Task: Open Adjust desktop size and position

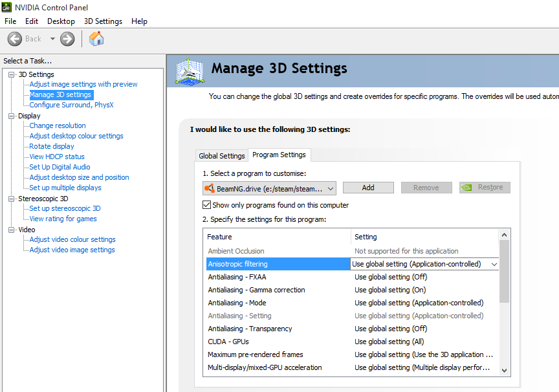Action: [x=79, y=177]
